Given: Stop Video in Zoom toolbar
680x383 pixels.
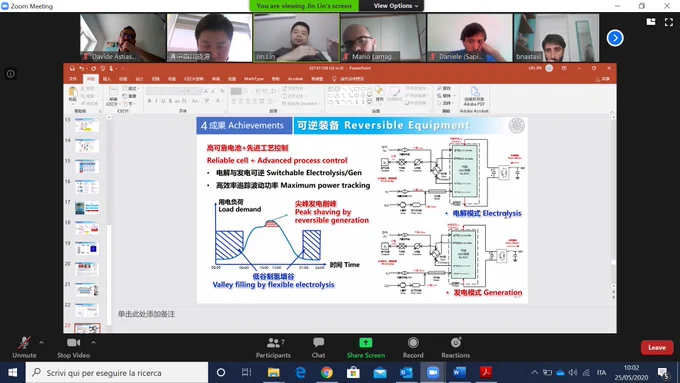Looking at the screenshot, I should 73,348.
